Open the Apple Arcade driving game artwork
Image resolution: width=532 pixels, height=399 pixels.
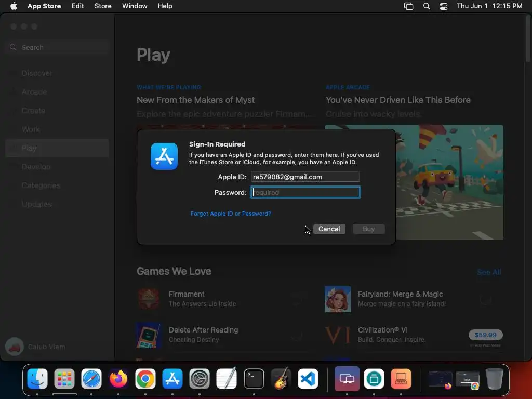(x=449, y=182)
